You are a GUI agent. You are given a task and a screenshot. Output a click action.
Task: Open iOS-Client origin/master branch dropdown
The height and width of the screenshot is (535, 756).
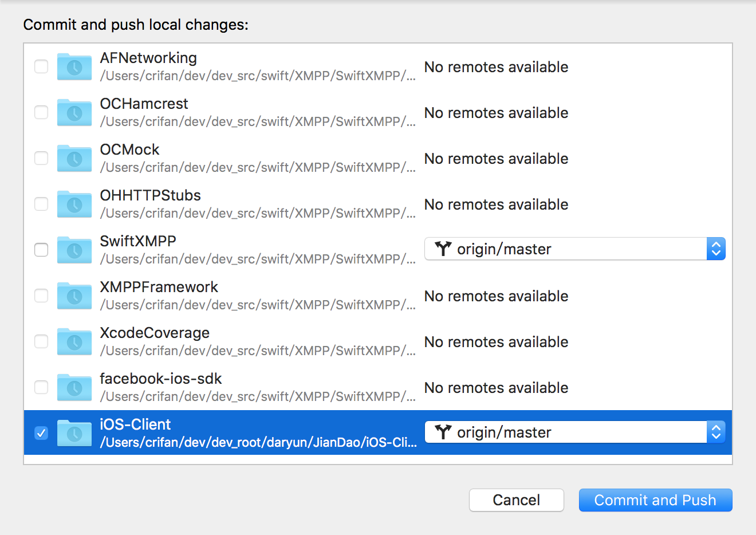[x=574, y=432]
